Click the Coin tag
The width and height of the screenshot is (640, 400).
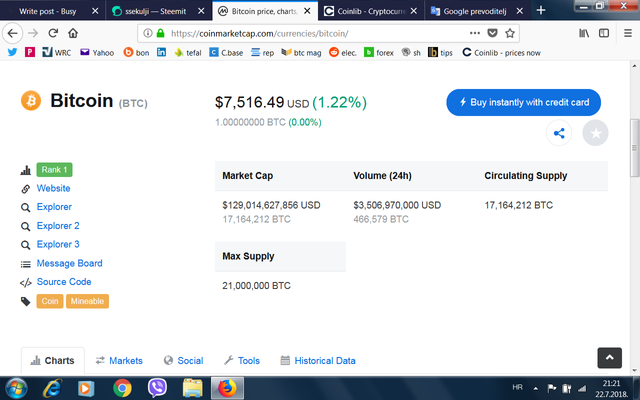[x=50, y=301]
